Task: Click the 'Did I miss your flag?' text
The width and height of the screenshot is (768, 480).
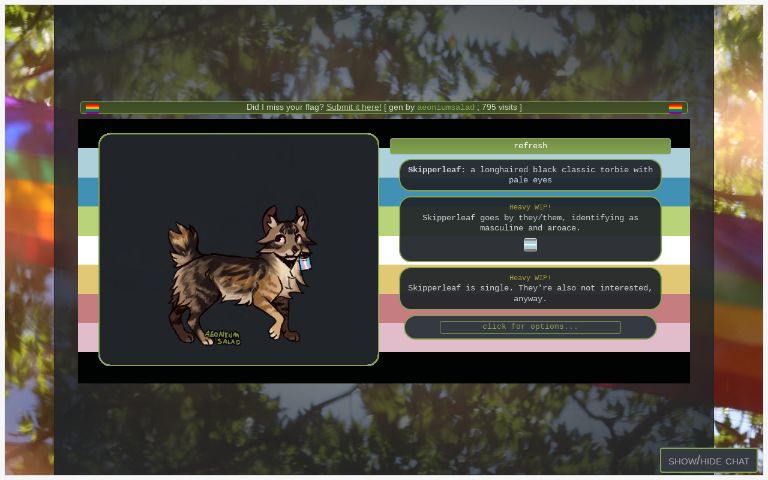Action: (x=285, y=107)
